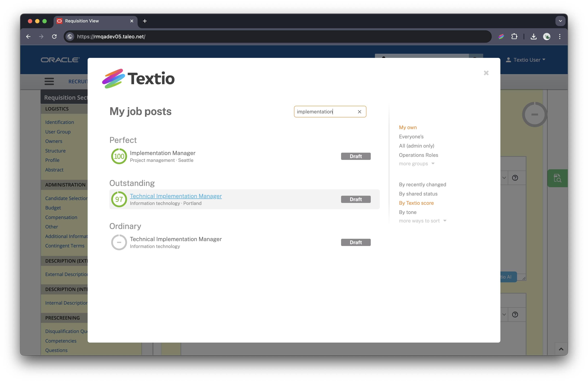Switch filter to Everyone's posts

click(411, 136)
